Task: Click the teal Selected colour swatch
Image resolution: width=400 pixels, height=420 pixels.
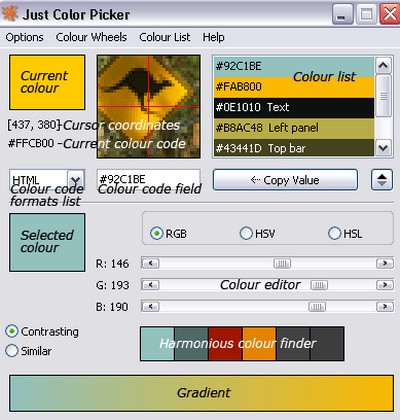Action: click(x=47, y=242)
